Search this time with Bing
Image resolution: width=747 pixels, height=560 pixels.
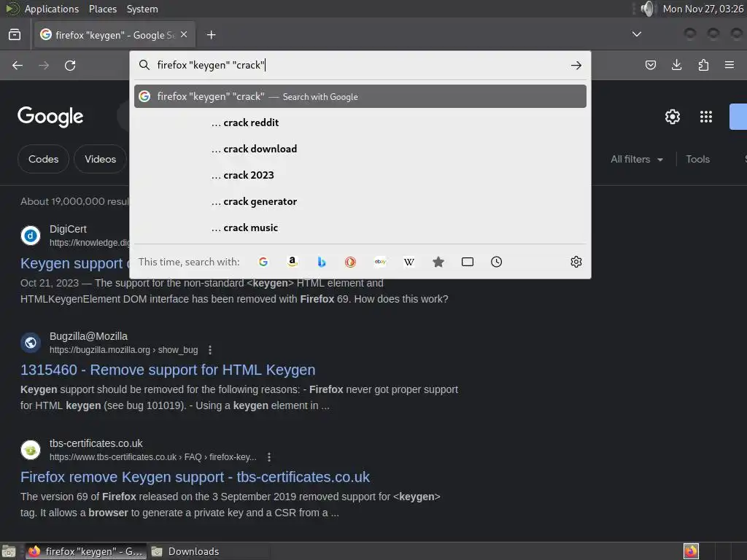coord(322,262)
